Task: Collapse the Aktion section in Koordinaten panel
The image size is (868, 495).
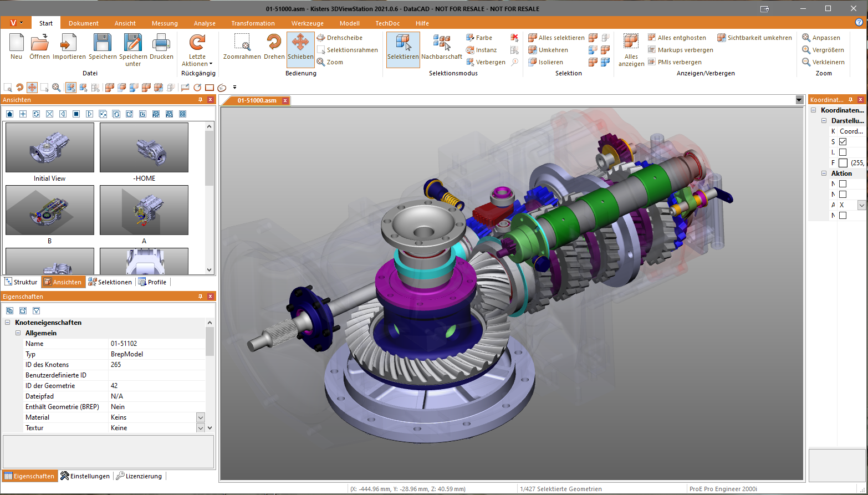Action: coord(824,173)
